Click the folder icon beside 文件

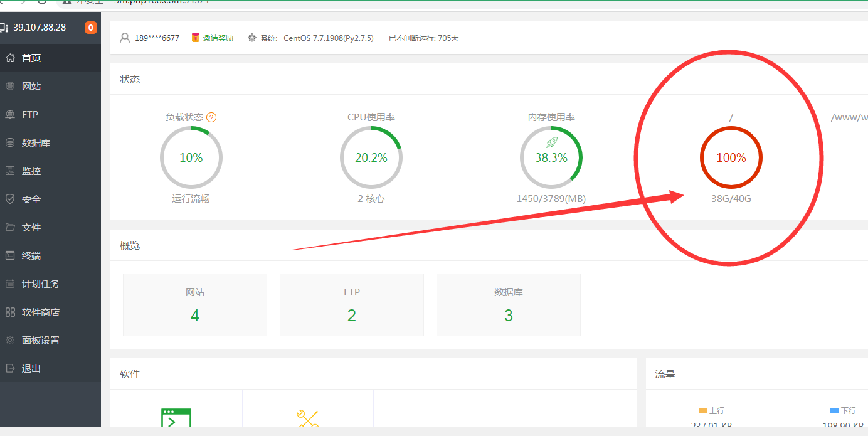coord(10,227)
